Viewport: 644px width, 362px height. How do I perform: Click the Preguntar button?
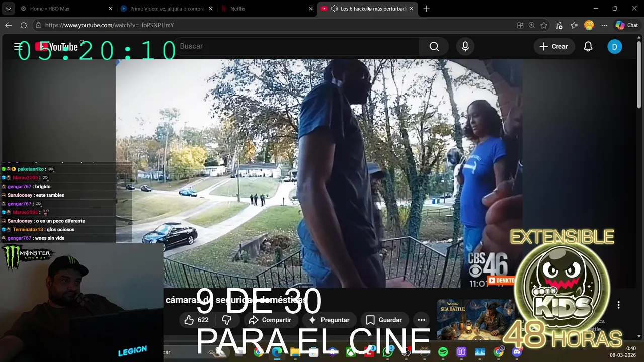329,320
